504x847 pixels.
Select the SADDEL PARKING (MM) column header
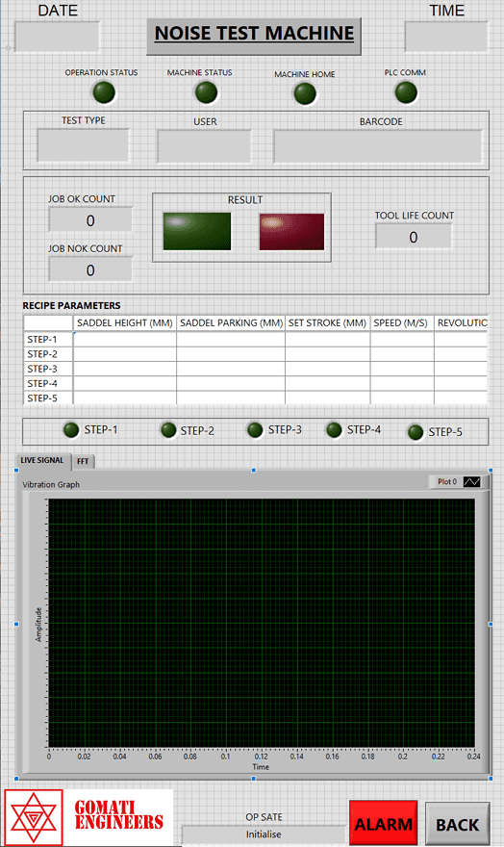pos(231,323)
